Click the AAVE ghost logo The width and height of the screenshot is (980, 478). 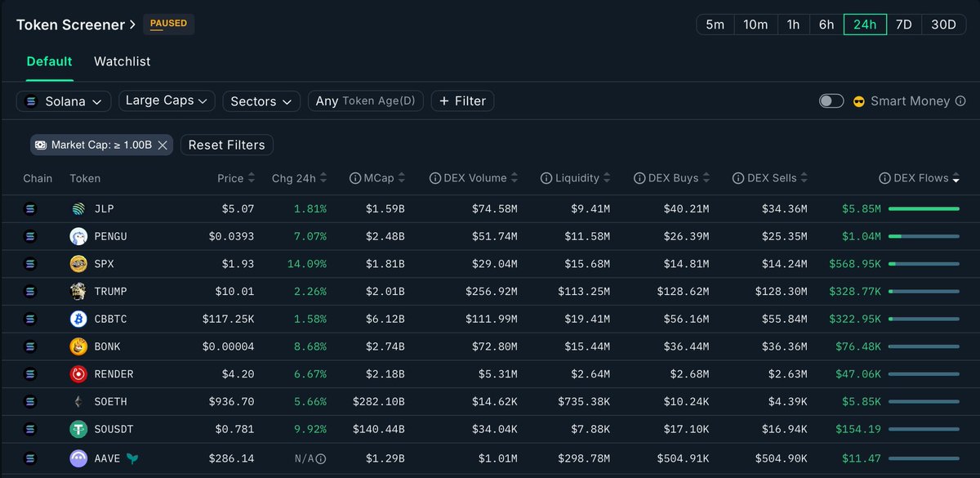pos(78,458)
